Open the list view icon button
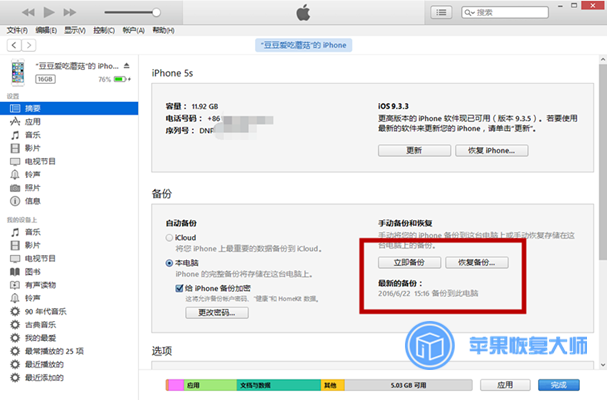The width and height of the screenshot is (607, 400). 441,12
